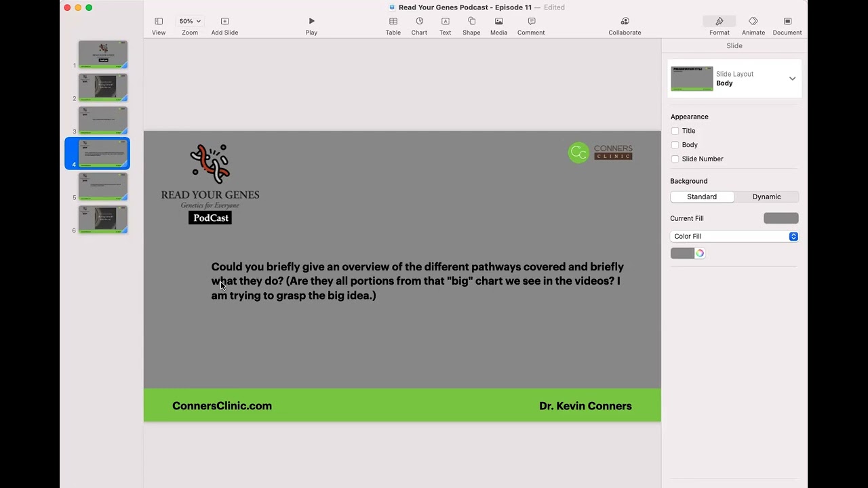This screenshot has width=868, height=488.
Task: Select Standard background
Action: tap(702, 197)
